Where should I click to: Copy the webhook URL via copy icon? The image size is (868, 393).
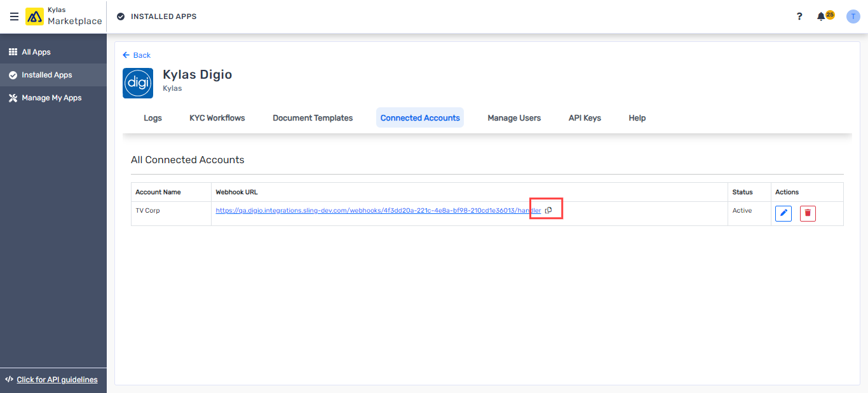click(546, 208)
